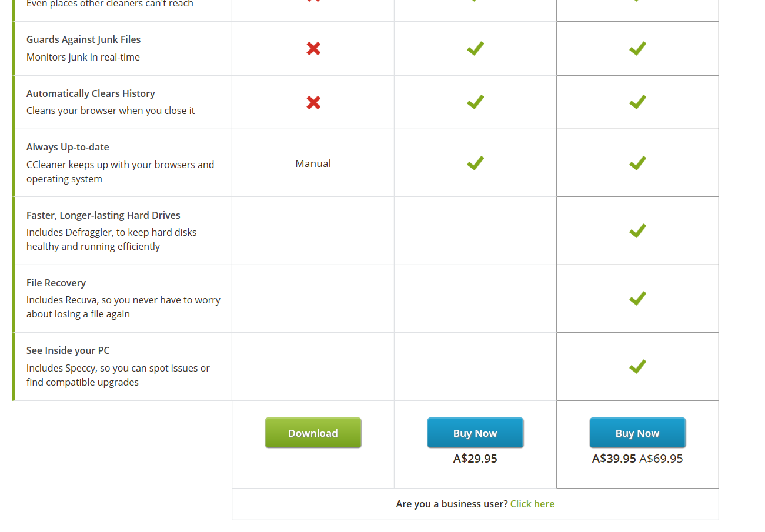Click the green check for Faster, Longer-lasting Hard Drives
The width and height of the screenshot is (765, 532).
pos(637,230)
